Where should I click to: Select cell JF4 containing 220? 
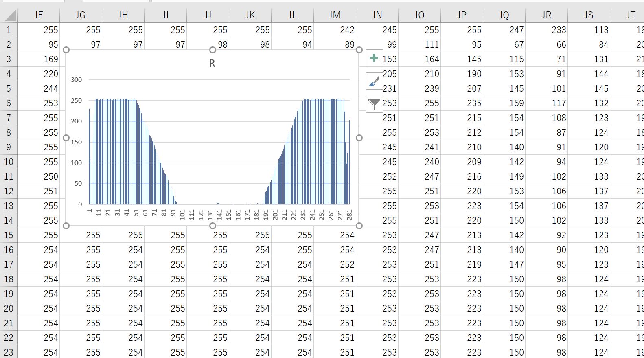click(x=39, y=74)
